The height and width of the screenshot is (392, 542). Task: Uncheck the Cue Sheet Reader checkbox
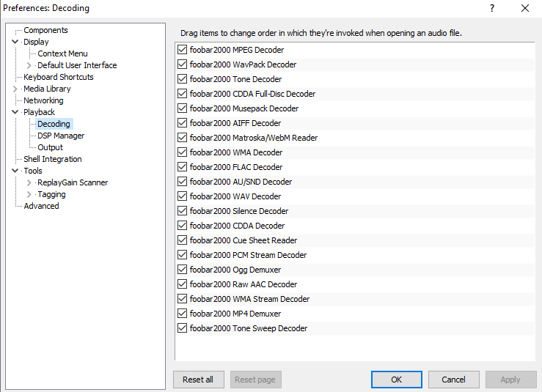[182, 240]
